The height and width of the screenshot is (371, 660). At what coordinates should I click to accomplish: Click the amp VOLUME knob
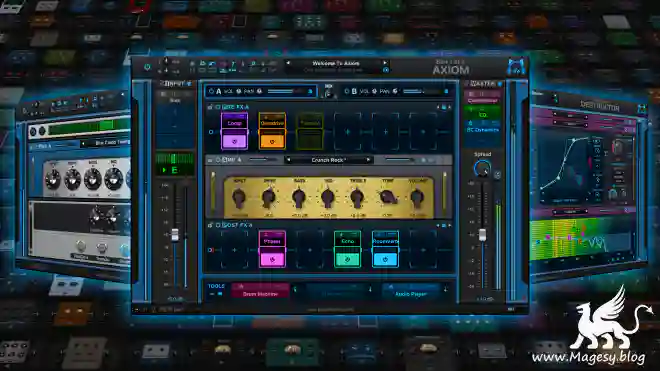(x=417, y=198)
